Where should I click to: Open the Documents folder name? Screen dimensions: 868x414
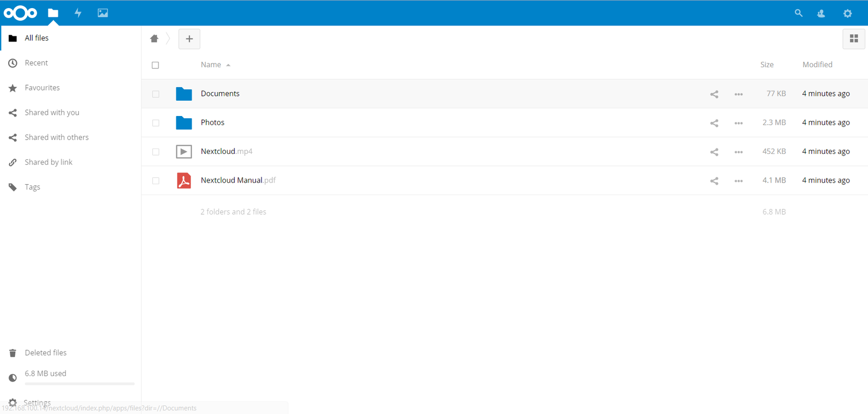coord(220,94)
